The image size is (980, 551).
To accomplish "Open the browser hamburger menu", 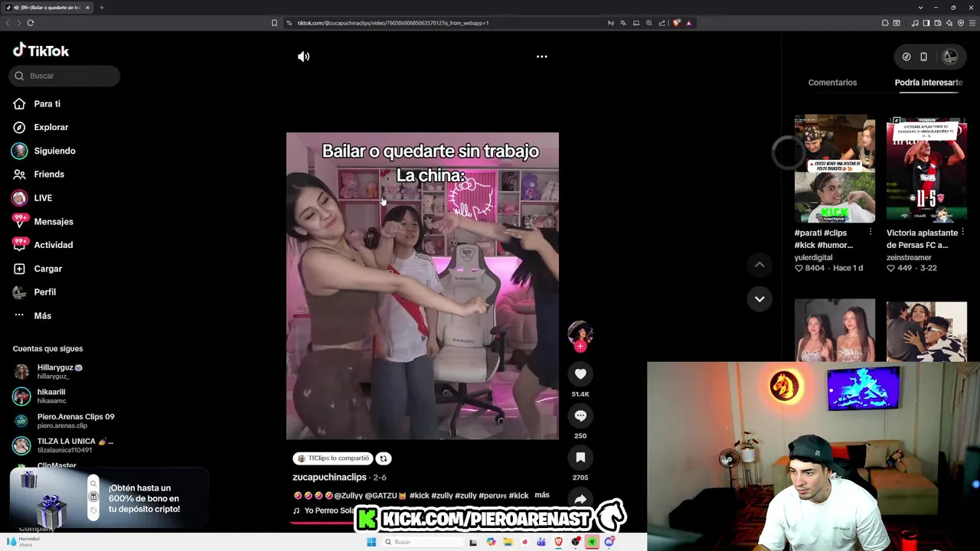I will [972, 23].
